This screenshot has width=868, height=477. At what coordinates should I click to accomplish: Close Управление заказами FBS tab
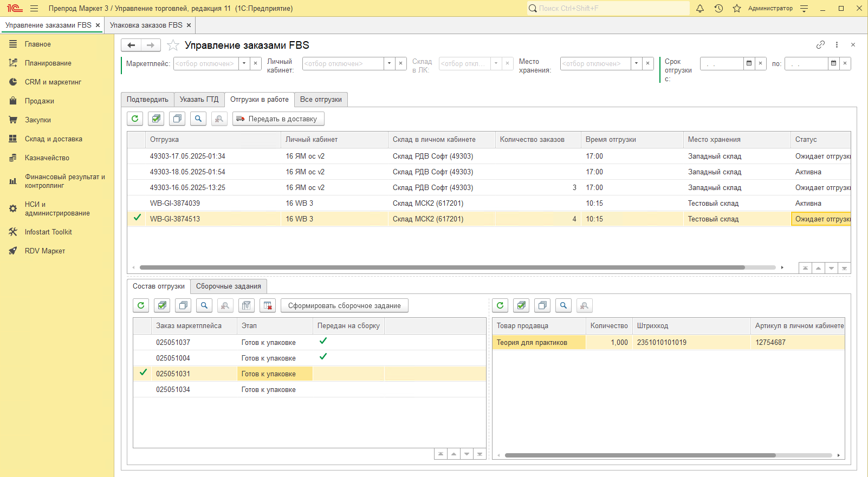point(98,25)
